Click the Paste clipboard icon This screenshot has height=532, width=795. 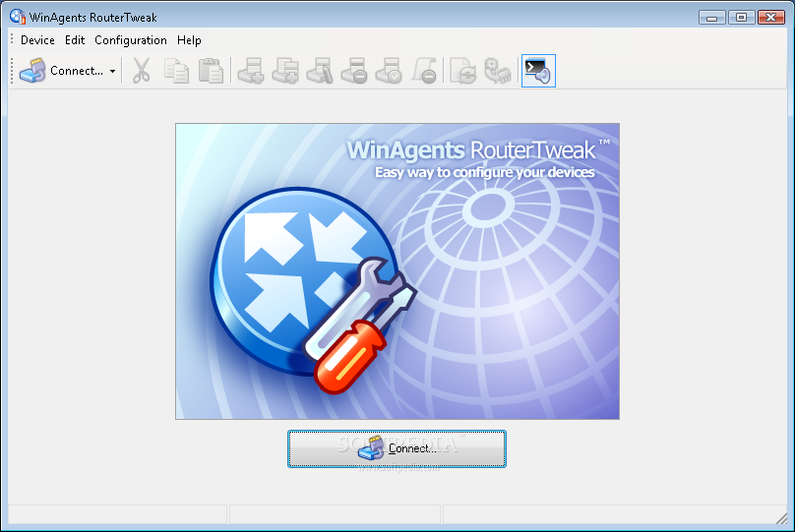[x=211, y=71]
